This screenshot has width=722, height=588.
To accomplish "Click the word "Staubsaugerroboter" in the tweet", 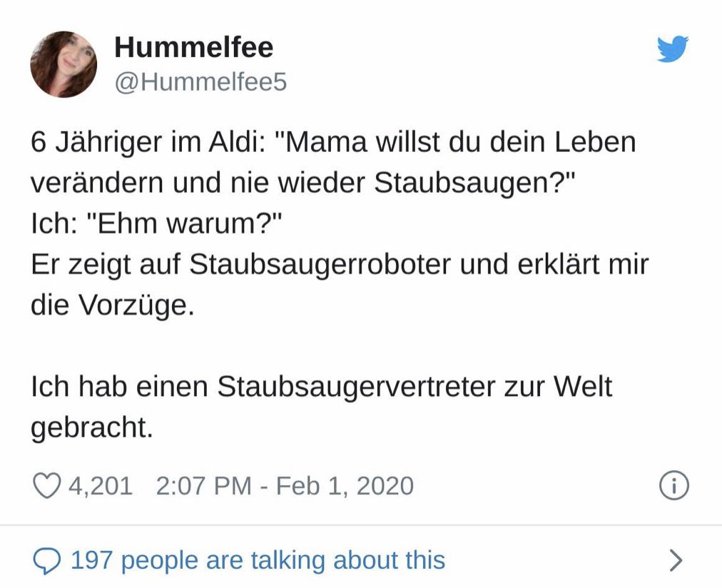I will point(320,265).
